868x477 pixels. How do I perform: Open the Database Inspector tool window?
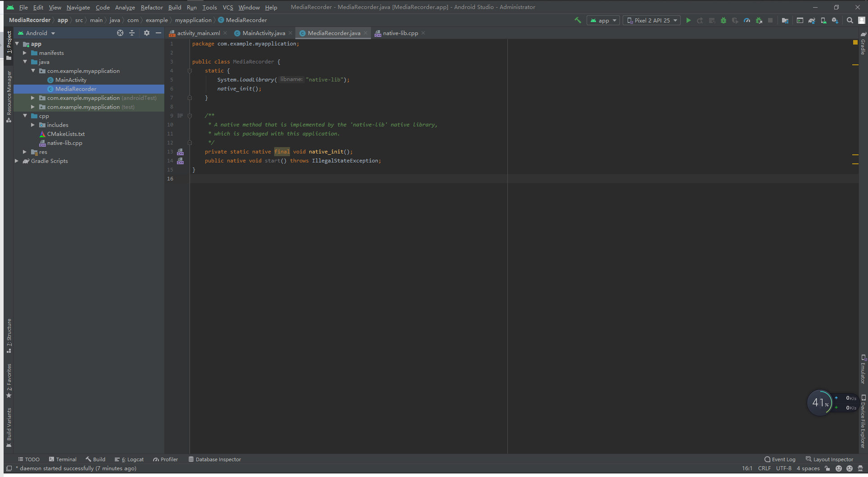coord(214,459)
